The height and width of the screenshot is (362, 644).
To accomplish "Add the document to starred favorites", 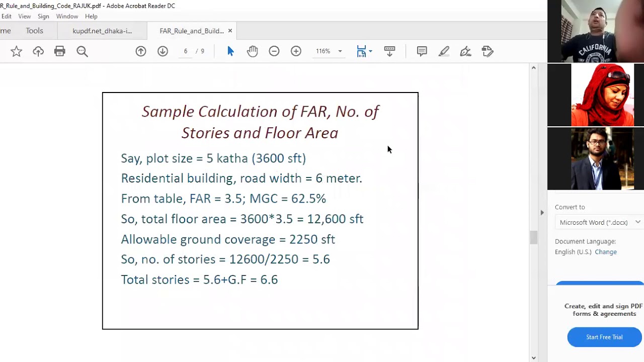I will pyautogui.click(x=16, y=51).
